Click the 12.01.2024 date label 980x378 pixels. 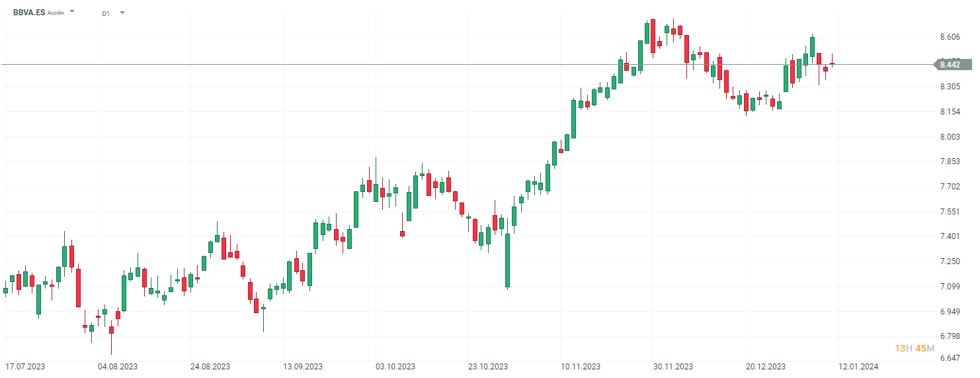tap(858, 366)
